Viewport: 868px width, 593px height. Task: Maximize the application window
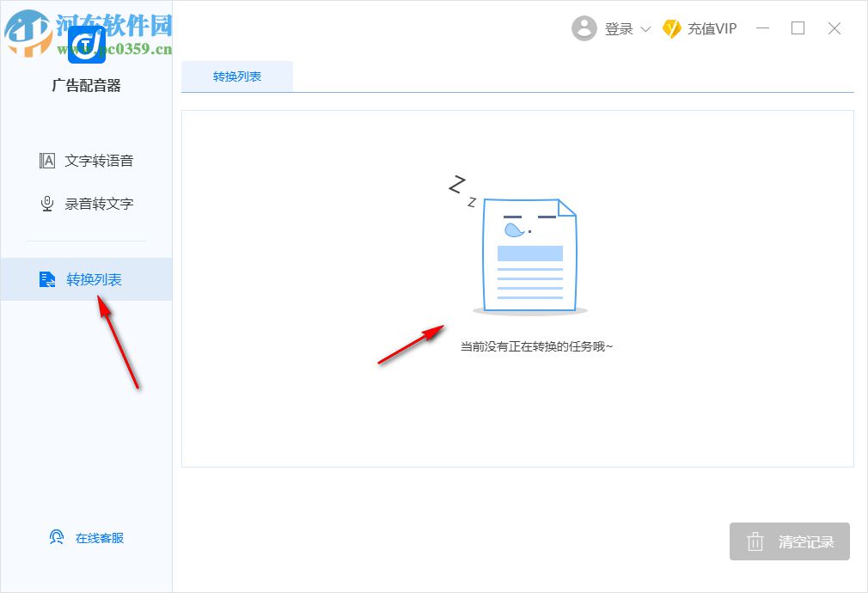tap(798, 28)
